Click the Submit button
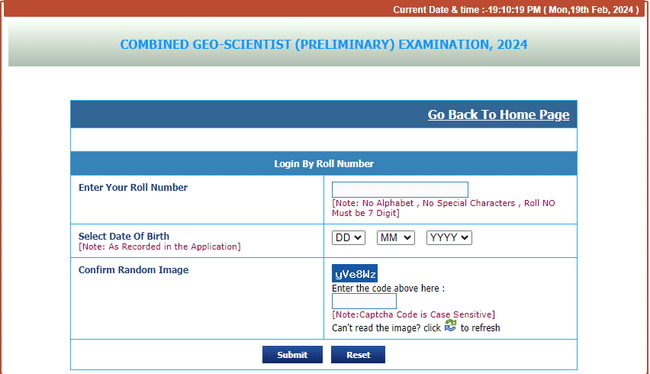 click(x=292, y=355)
